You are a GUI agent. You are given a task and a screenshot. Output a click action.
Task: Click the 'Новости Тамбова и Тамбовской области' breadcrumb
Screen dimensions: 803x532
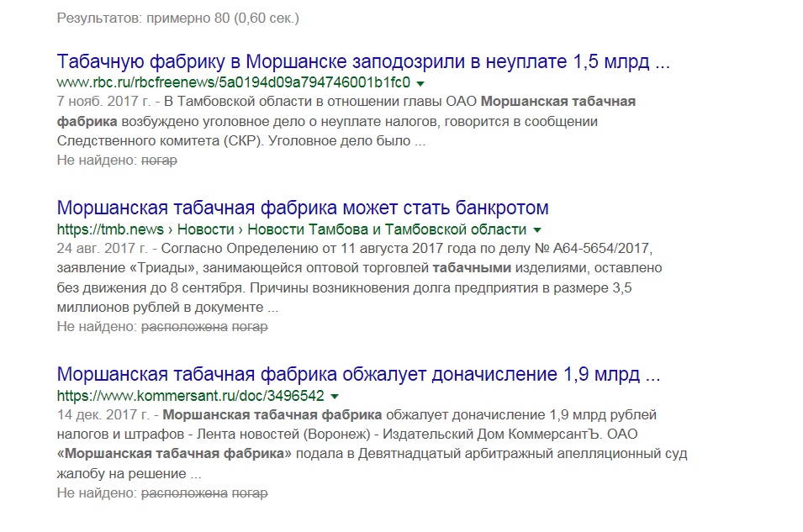coord(387,229)
